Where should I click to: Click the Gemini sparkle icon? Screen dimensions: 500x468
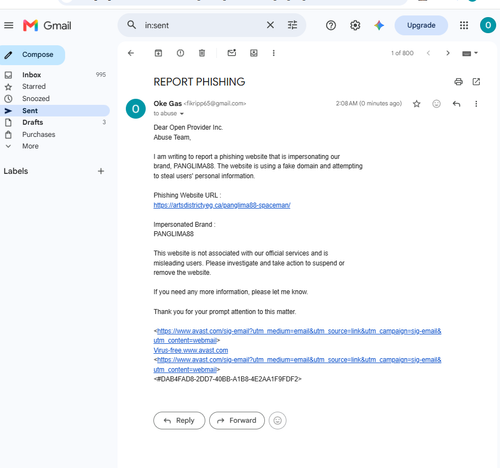[379, 25]
